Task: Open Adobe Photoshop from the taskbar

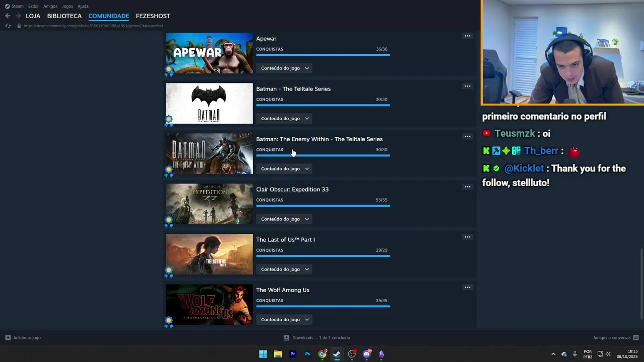Action: coord(307,354)
